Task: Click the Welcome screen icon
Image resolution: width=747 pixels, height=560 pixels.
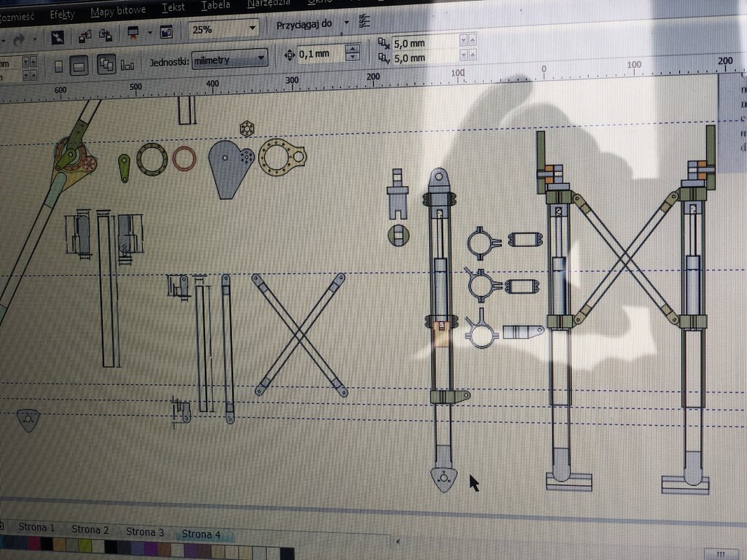Action: (x=166, y=32)
